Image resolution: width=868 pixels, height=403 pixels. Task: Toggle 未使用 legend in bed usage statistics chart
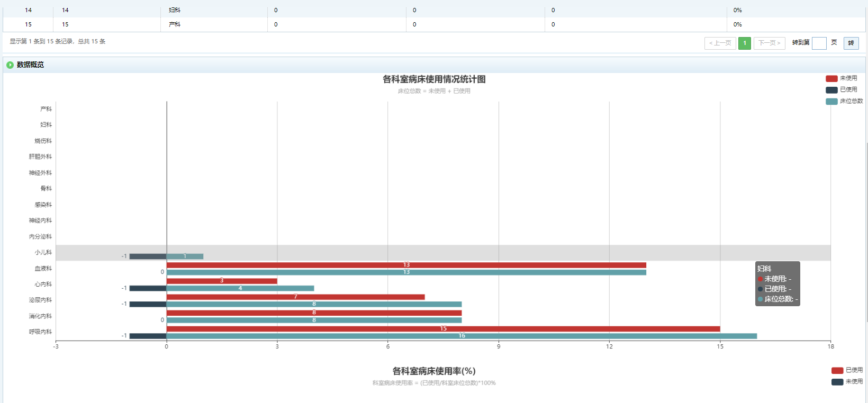pyautogui.click(x=842, y=78)
